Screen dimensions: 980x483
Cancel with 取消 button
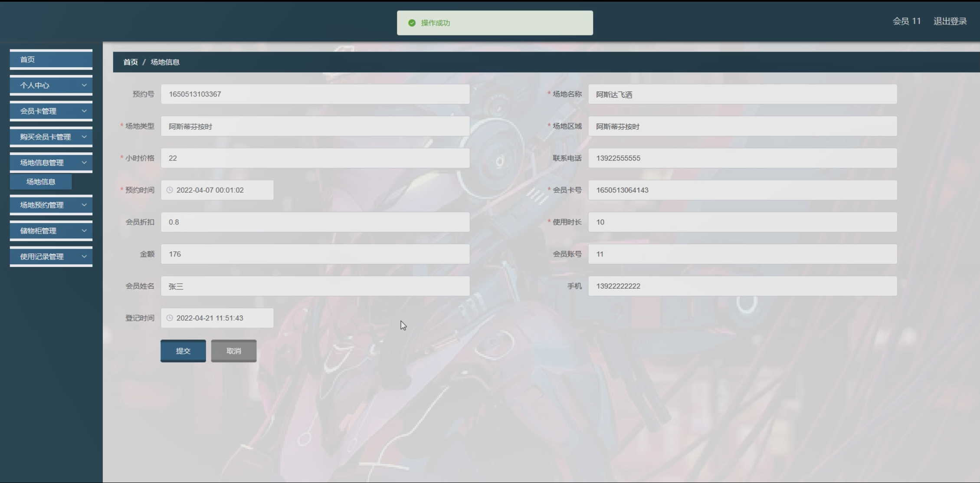(233, 351)
